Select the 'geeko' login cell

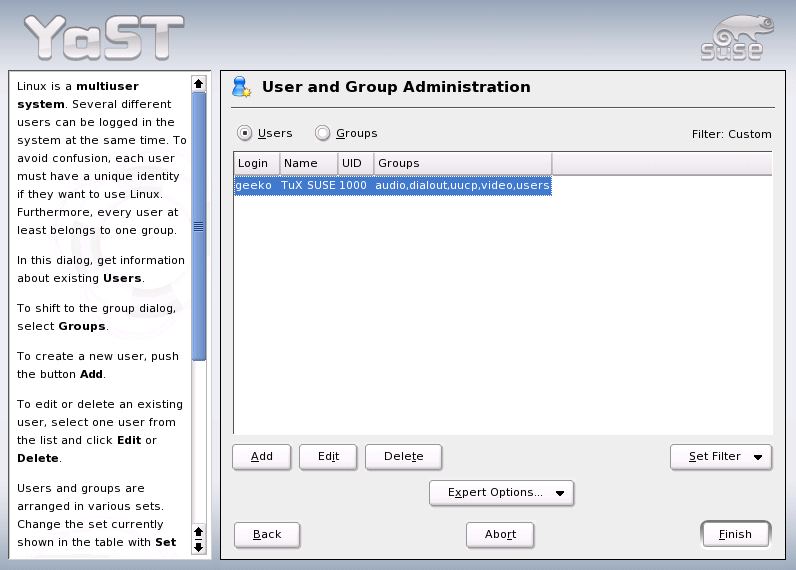click(254, 185)
